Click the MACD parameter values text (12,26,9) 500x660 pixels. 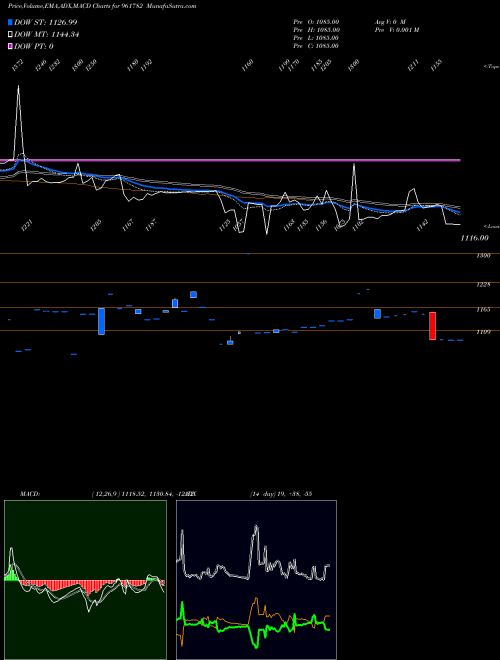[143, 494]
